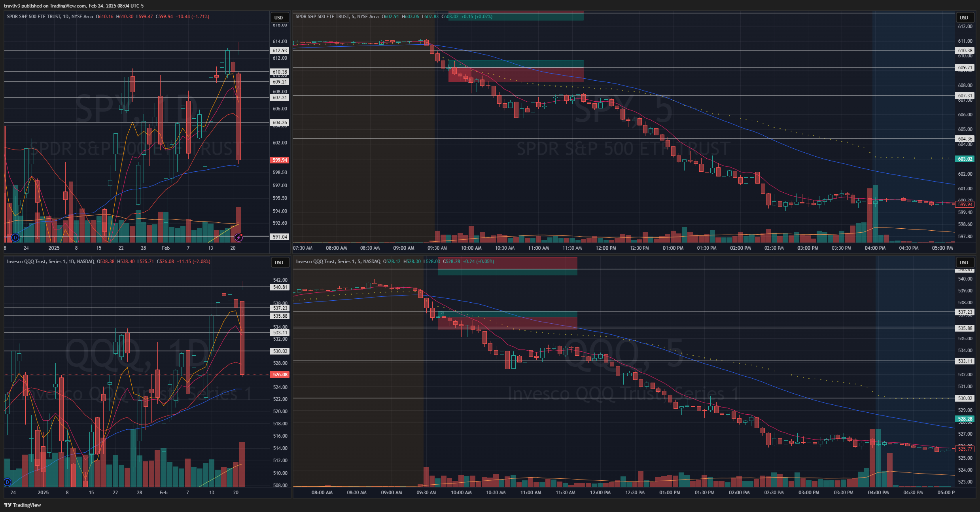Click the SPDR S&P 500 ETF TRUST 5 title
This screenshot has height=512, width=980.
click(x=337, y=17)
